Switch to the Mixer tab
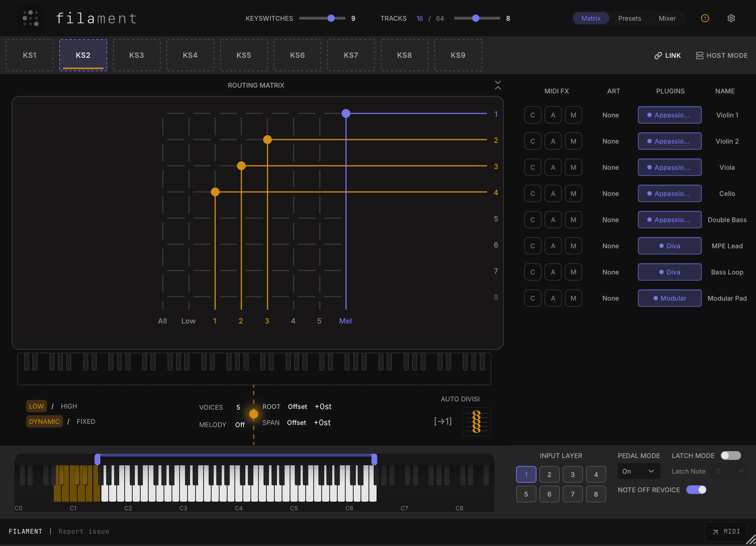Screen dimensions: 756x546 tap(667, 18)
